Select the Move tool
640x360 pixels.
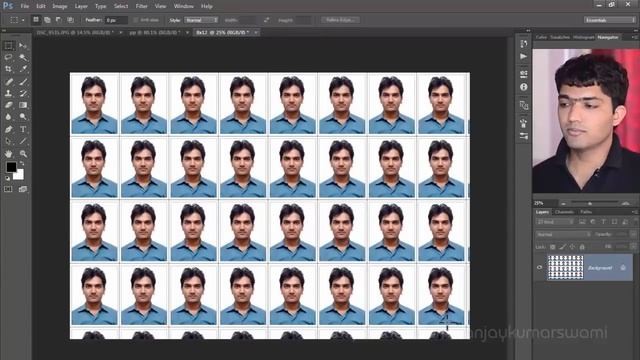[23, 46]
